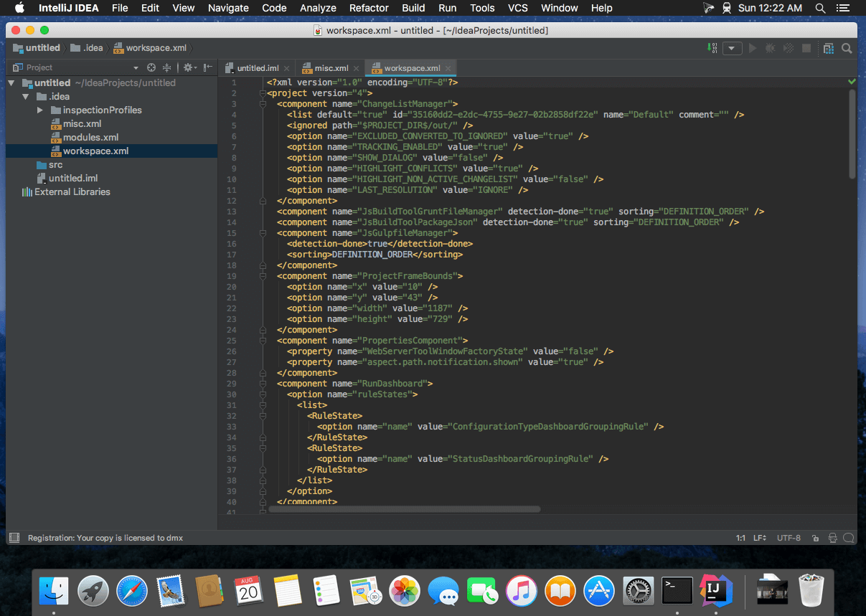Viewport: 866px width, 616px height.
Task: Click workspace.xml breadcrumb in navigation bar
Action: (x=150, y=48)
